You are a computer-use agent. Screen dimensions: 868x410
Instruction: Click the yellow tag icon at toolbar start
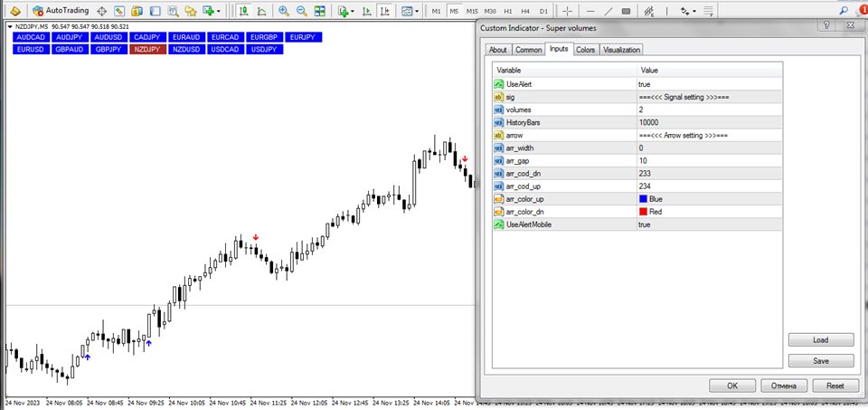click(15, 11)
